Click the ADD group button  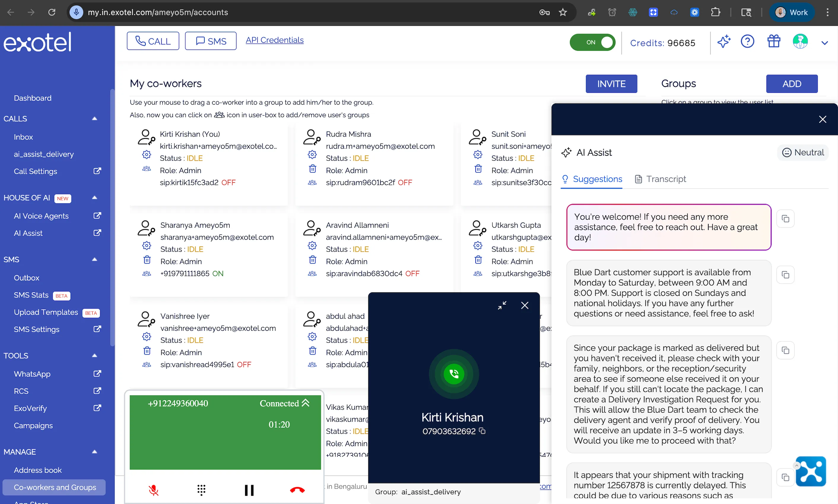[x=792, y=84]
